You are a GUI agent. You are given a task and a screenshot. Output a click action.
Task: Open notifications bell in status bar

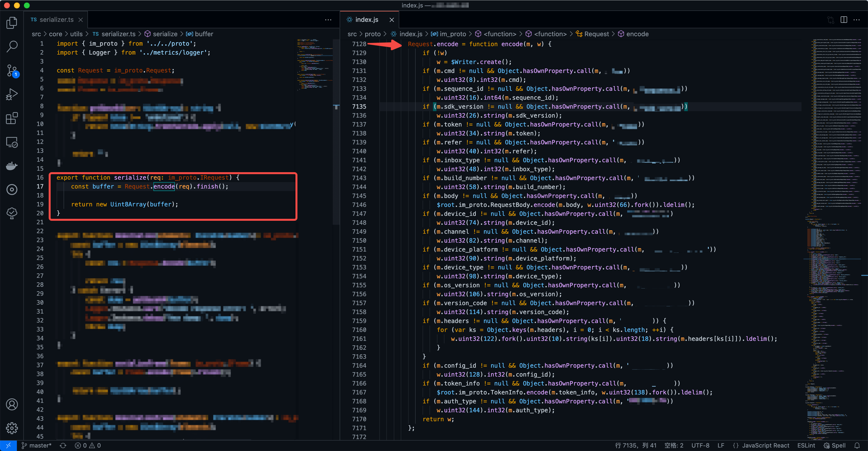coord(857,445)
